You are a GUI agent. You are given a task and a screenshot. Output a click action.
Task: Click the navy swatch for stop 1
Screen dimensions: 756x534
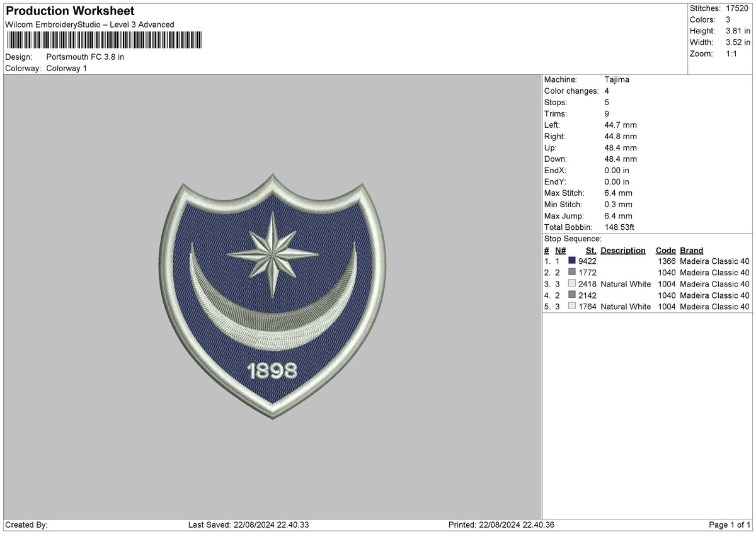572,261
